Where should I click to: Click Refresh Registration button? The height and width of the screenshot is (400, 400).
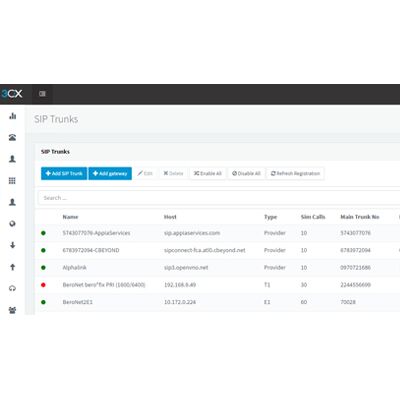pyautogui.click(x=295, y=173)
